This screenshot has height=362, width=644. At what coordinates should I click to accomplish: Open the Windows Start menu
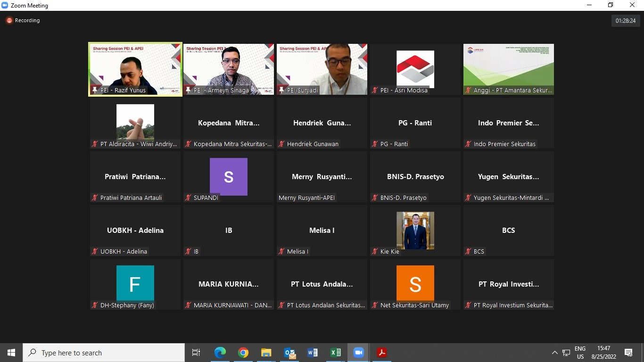[11, 353]
